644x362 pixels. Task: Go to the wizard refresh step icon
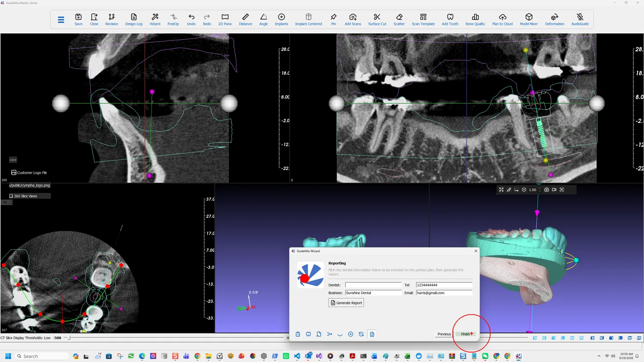click(361, 334)
